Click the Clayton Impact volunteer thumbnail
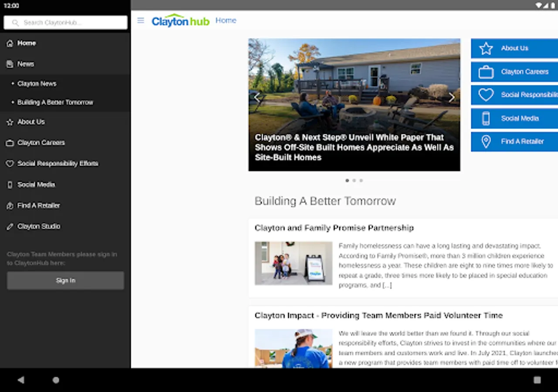 click(293, 348)
